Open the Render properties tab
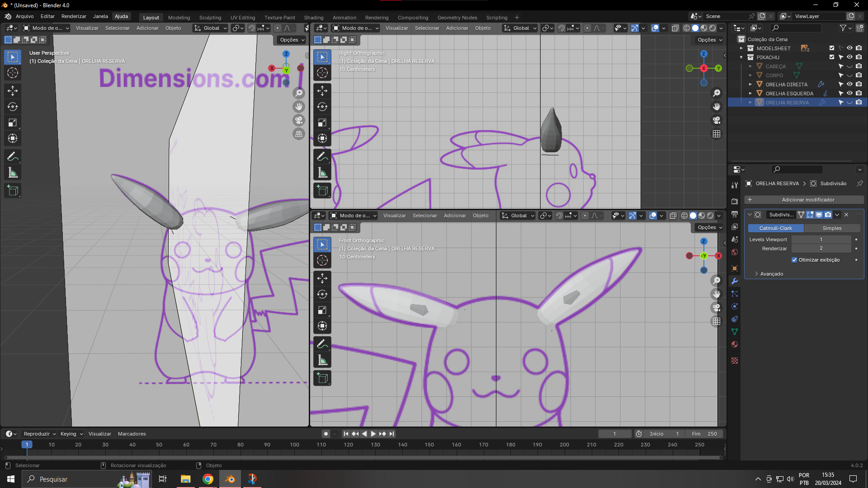Screen dimensions: 868x488 coord(735,202)
